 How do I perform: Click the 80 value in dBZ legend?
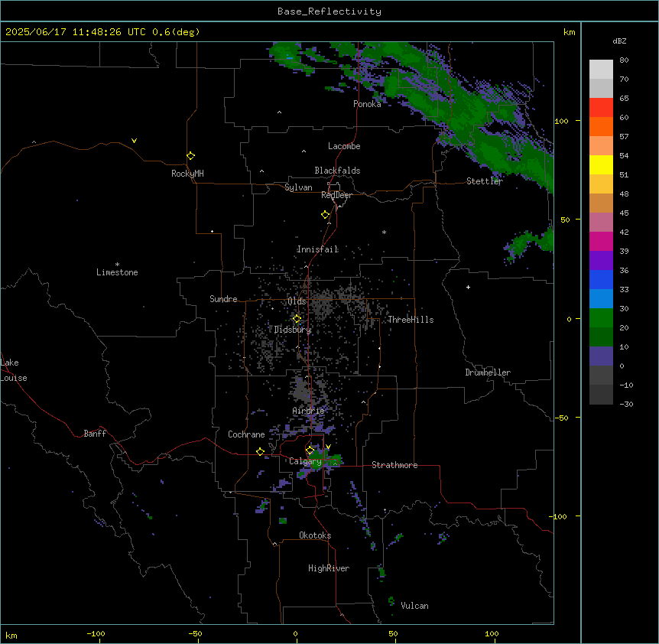[x=624, y=60]
